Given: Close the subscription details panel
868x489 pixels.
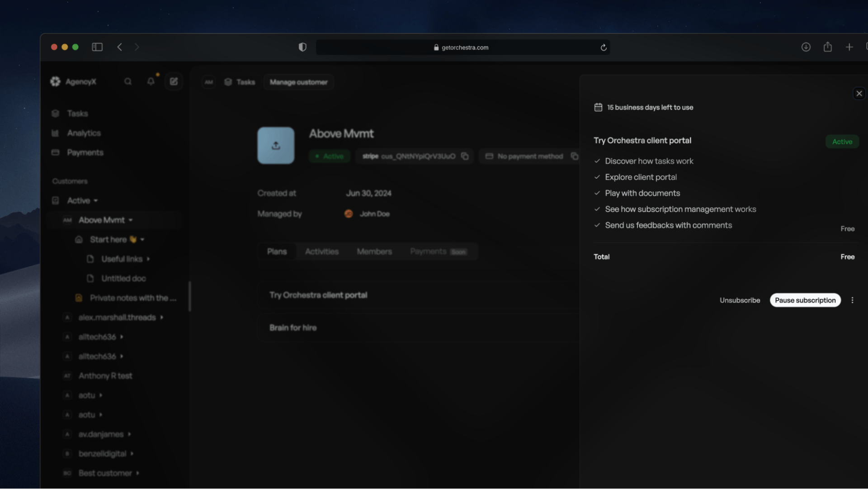Looking at the screenshot, I should point(859,94).
